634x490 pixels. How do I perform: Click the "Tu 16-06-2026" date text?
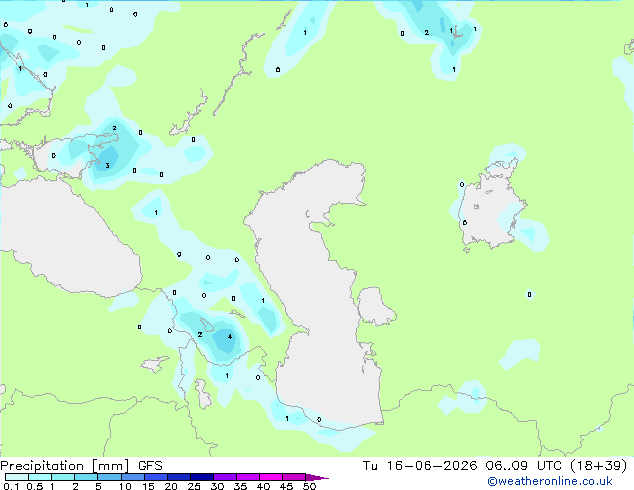click(x=420, y=466)
